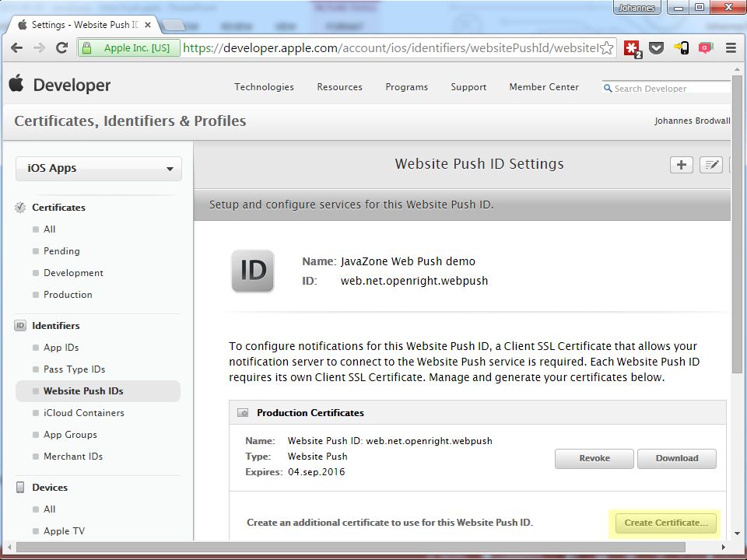Click the green SSL padlock icon
The image size is (747, 560).
pyautogui.click(x=86, y=47)
